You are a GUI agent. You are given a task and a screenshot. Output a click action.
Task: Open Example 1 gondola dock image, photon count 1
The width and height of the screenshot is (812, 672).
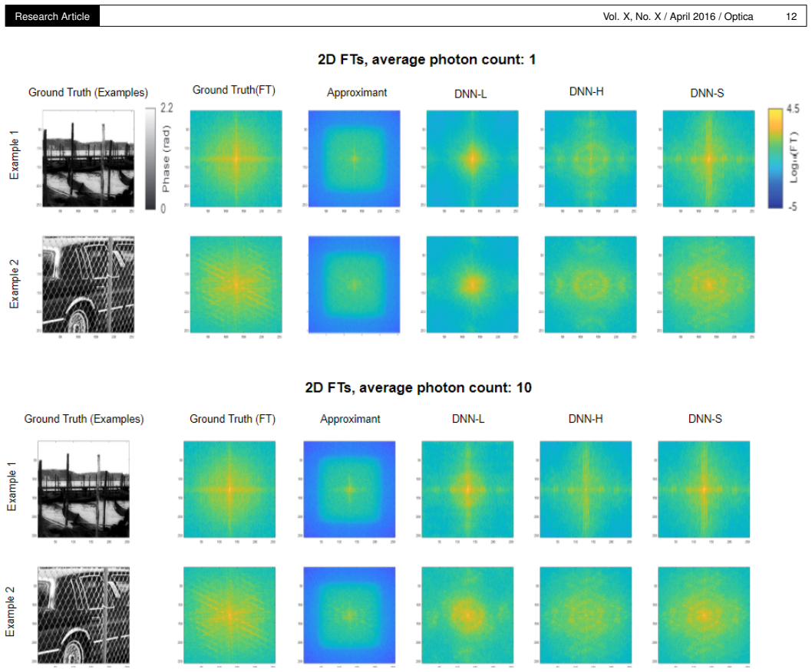pyautogui.click(x=88, y=159)
